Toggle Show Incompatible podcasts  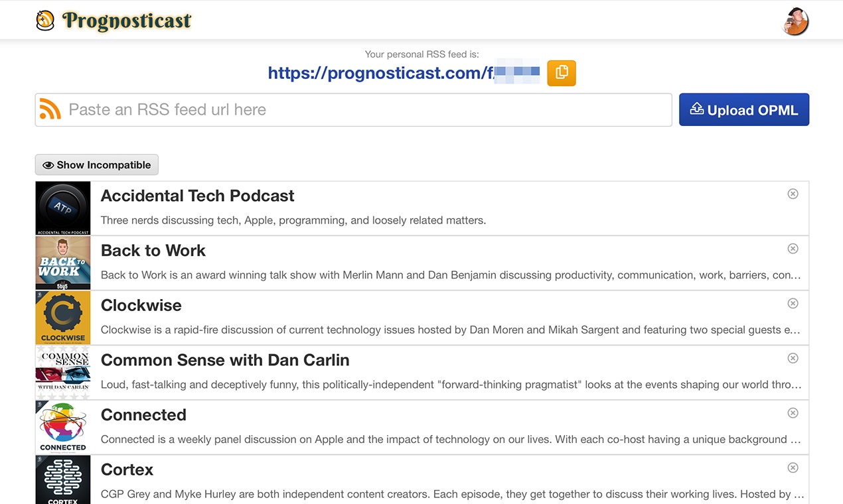coord(97,164)
